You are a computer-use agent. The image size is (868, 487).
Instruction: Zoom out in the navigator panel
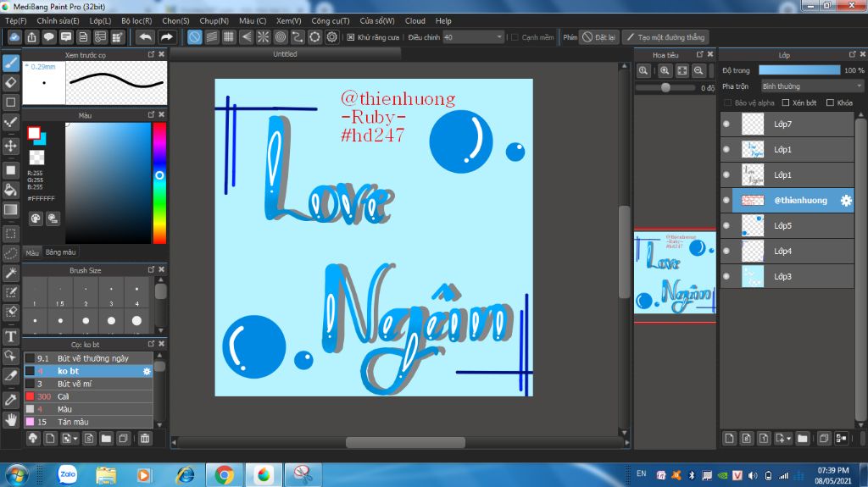(698, 70)
